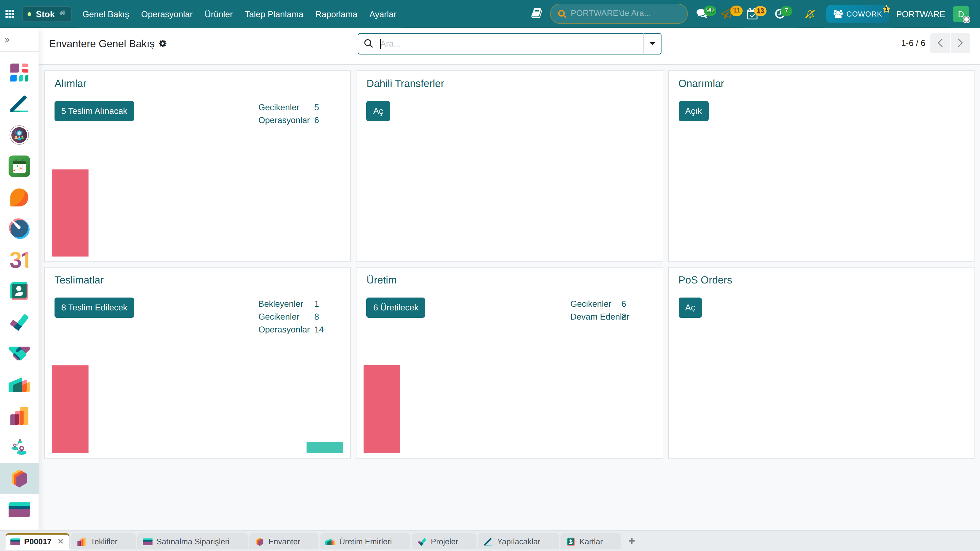Viewport: 980px width, 551px height.
Task: Open Devam Edenler link in Üretim
Action: [x=600, y=317]
